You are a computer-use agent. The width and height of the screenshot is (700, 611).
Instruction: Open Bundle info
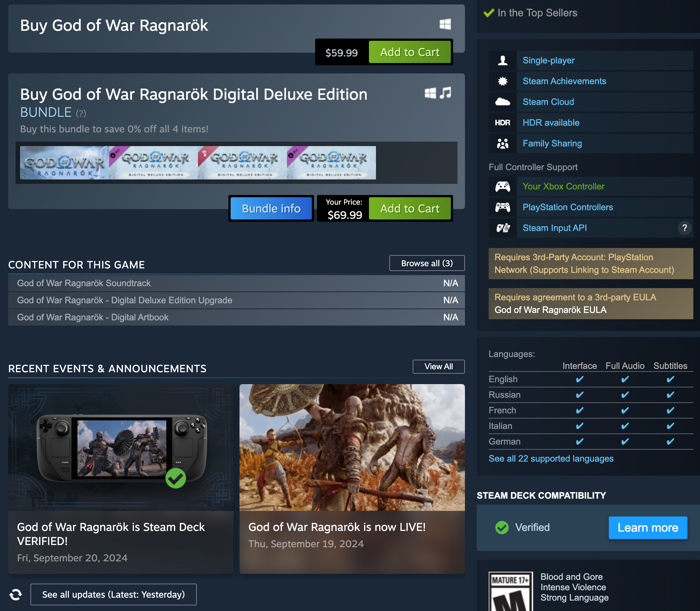271,208
